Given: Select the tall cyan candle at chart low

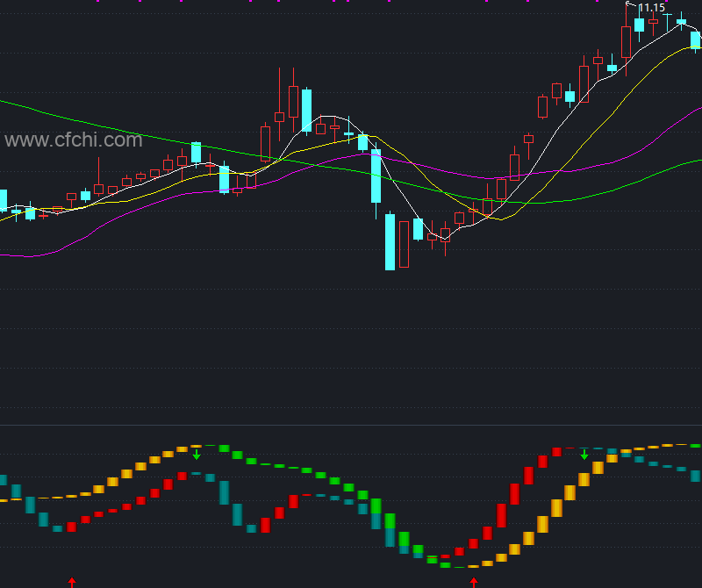Looking at the screenshot, I should pyautogui.click(x=390, y=241).
